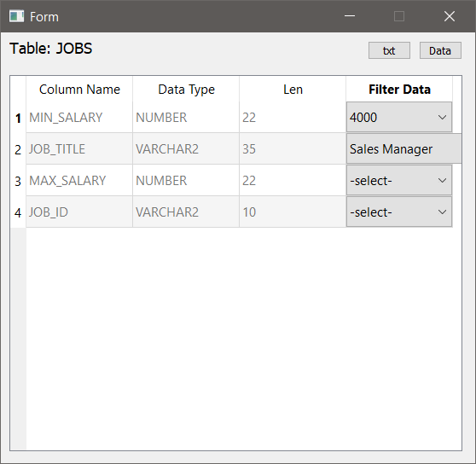The height and width of the screenshot is (464, 476).
Task: Select NUMBER data type in MAX_SALARY row
Action: coord(186,180)
